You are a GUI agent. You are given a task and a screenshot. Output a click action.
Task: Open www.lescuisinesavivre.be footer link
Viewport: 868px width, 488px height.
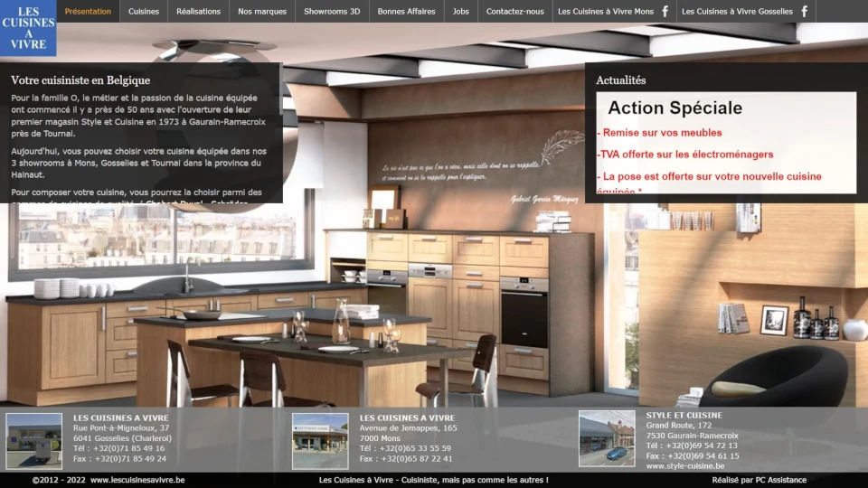pos(137,480)
